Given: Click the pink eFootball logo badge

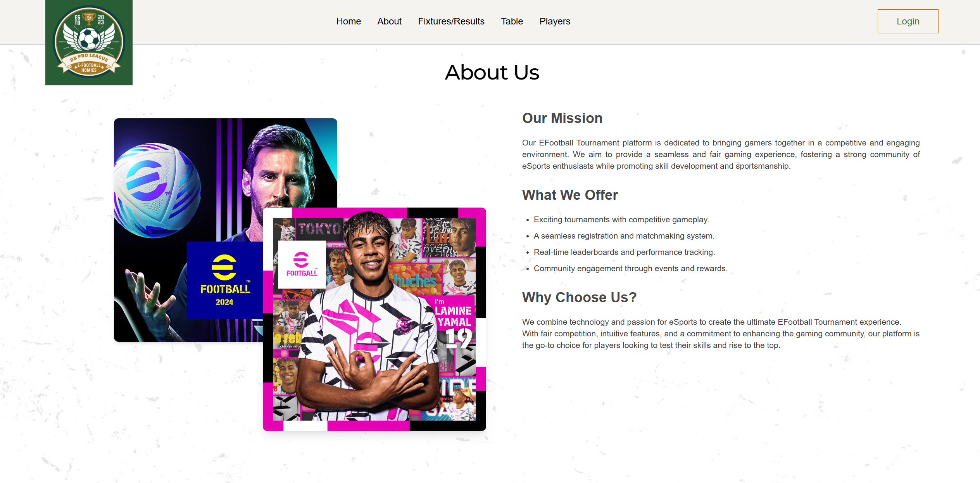Looking at the screenshot, I should click(302, 264).
